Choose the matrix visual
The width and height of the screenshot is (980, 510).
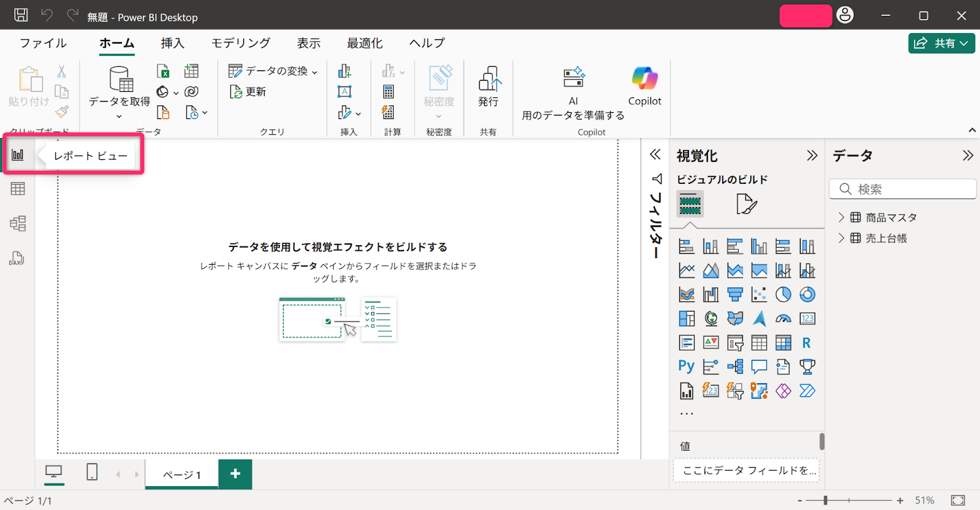click(x=783, y=343)
